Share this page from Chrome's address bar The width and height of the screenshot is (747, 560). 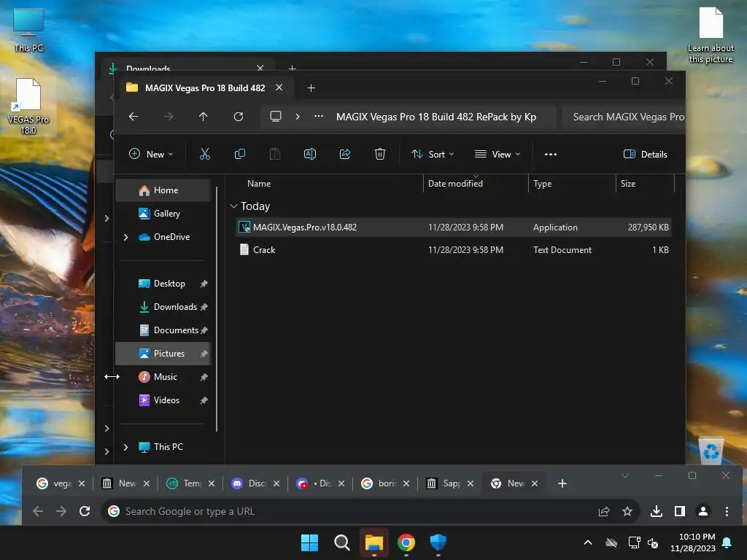604,511
